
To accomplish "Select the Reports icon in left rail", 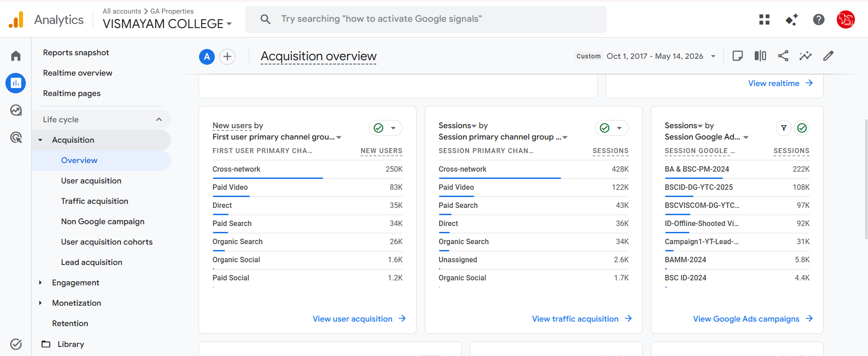I will (16, 83).
